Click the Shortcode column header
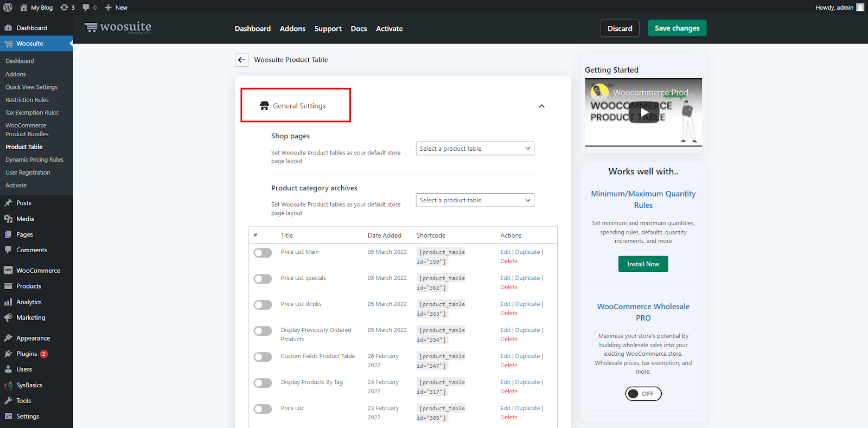868x428 pixels. point(431,235)
